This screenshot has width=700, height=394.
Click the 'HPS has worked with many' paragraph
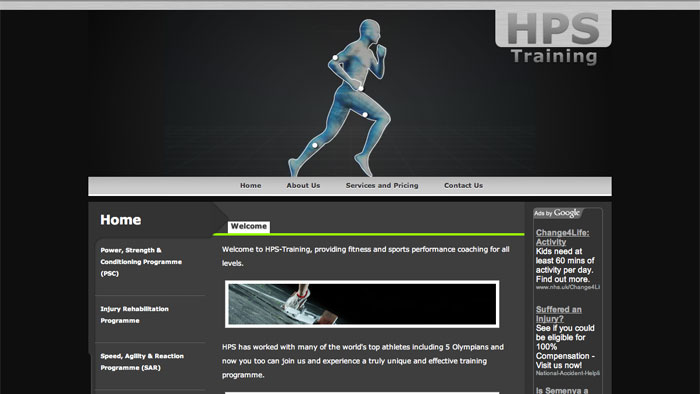363,361
